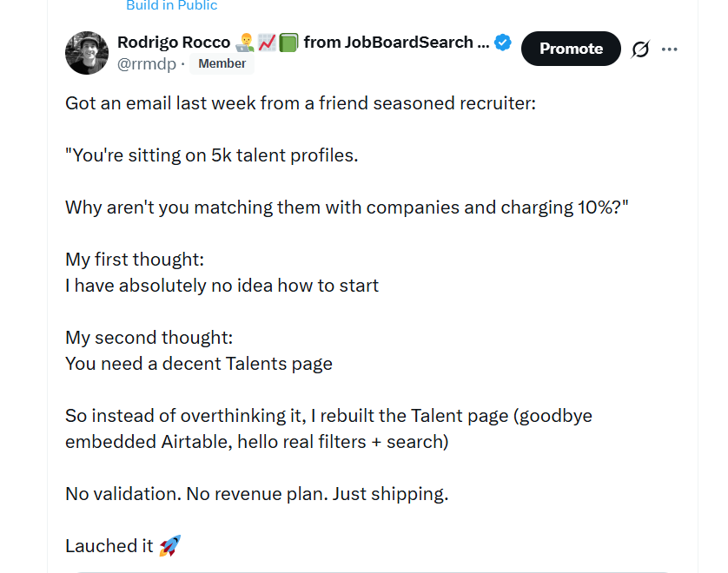
Task: Open Rodrigo Rocco's profile avatar photo
Action: tap(87, 53)
